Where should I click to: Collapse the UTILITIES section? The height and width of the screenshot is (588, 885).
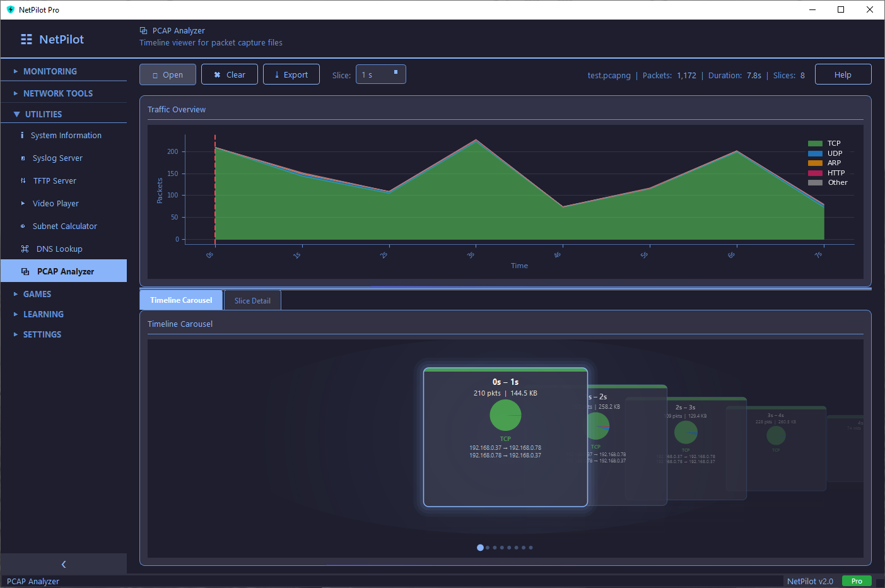click(43, 114)
